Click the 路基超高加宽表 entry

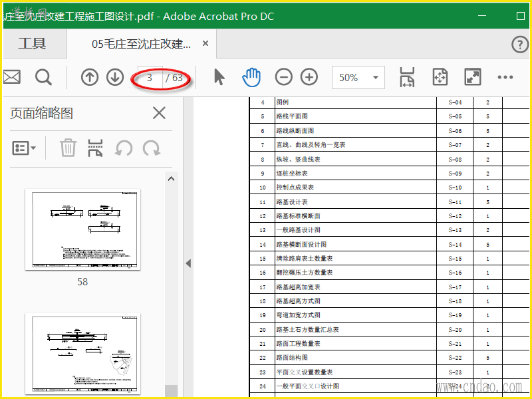298,287
